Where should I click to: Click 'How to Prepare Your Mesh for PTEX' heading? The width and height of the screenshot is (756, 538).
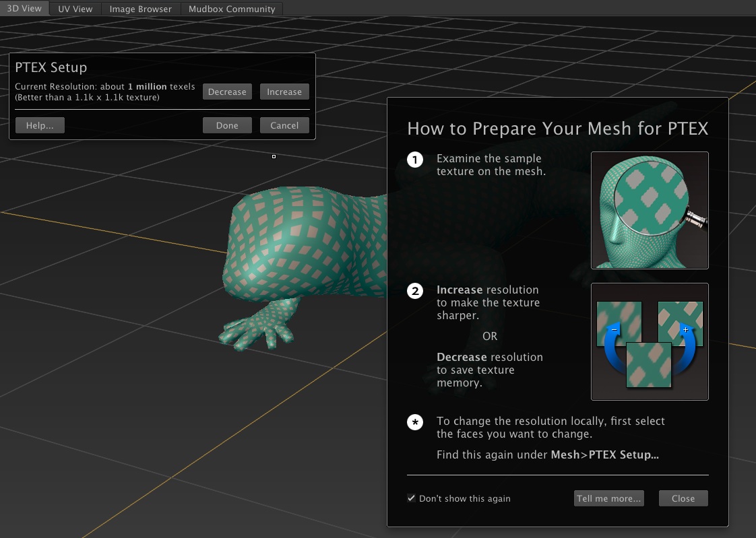(558, 129)
